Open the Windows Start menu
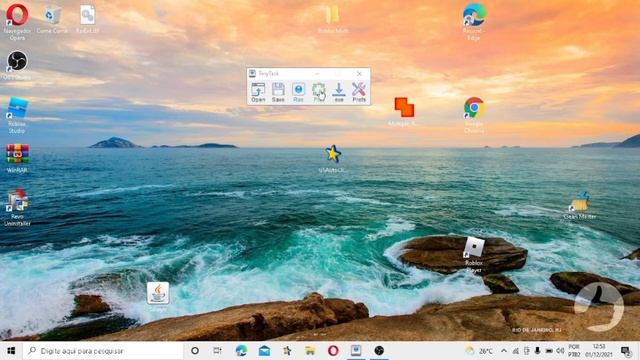Image resolution: width=640 pixels, height=360 pixels. [11, 351]
